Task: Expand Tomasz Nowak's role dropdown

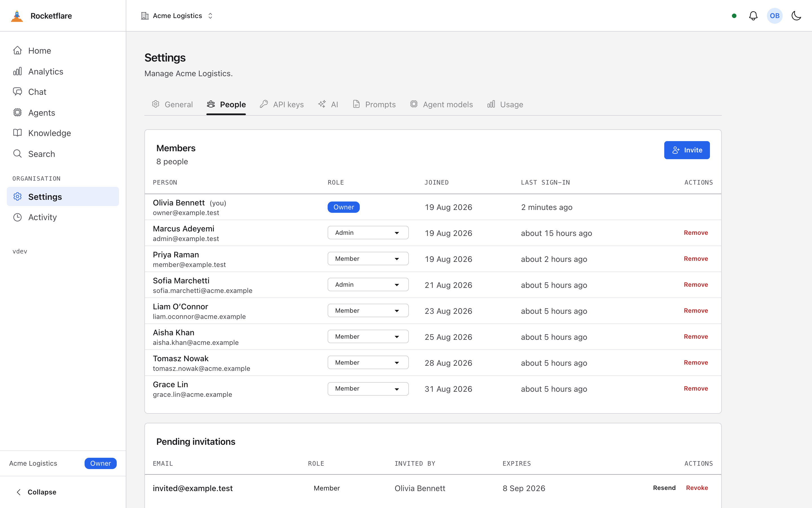Action: click(x=368, y=363)
